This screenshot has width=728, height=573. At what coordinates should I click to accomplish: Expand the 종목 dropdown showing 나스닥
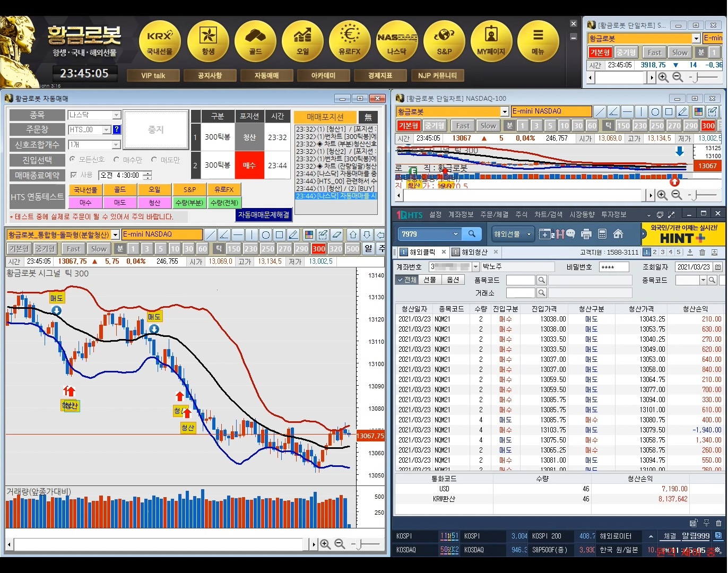(117, 115)
